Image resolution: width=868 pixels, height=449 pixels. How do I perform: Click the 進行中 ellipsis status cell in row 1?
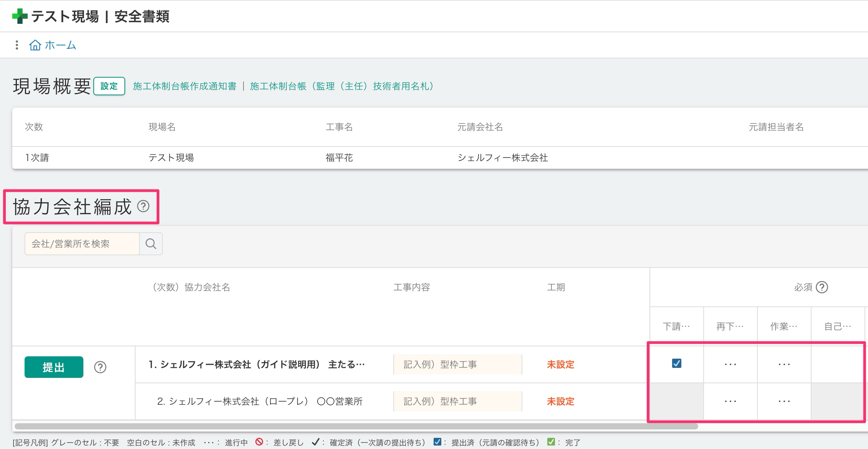coord(730,364)
